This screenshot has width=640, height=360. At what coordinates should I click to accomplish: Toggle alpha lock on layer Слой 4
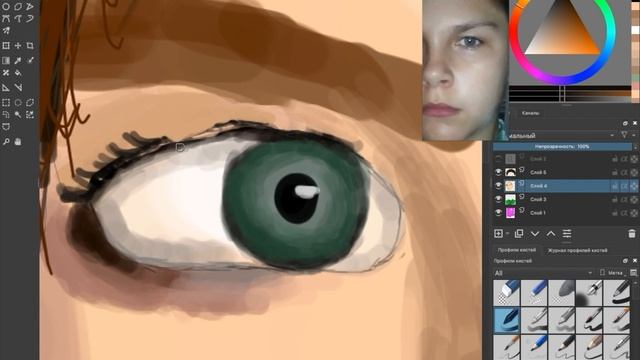pyautogui.click(x=634, y=186)
